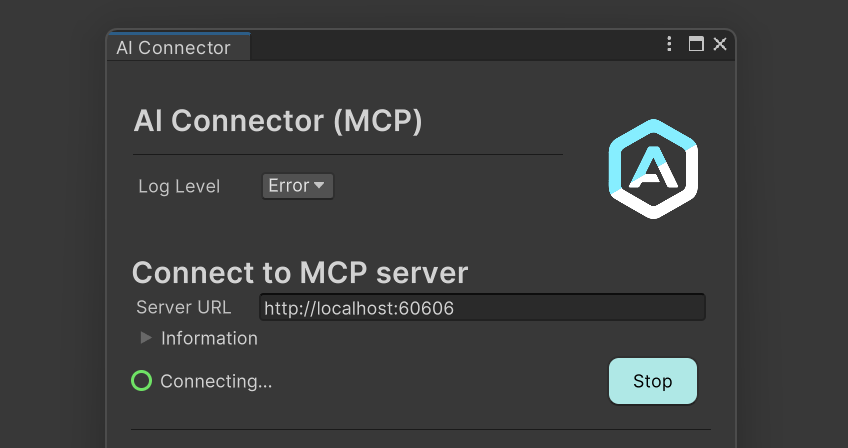The image size is (848, 448).
Task: Click the Information foldout label
Action: [209, 338]
